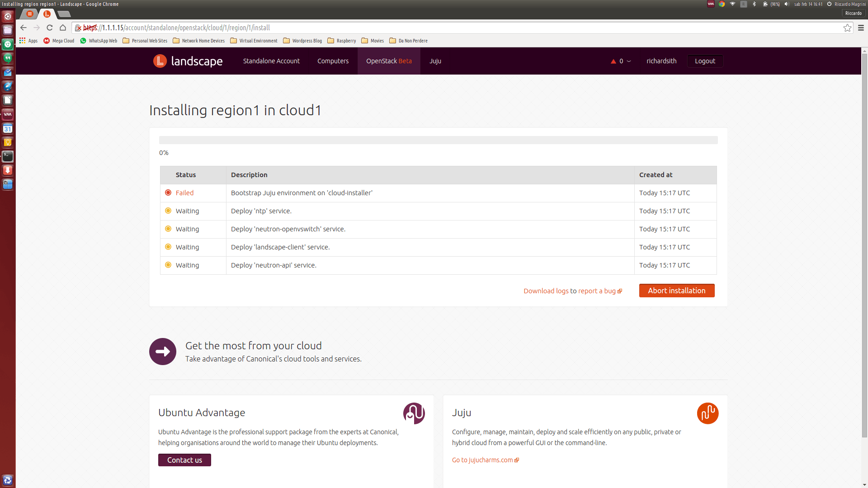Open the Chrome hamburger menu
Screen dimensions: 868x488
coord(861,28)
